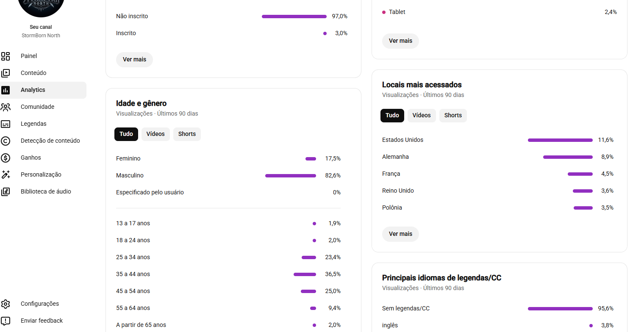Open the Comunidade people icon

click(x=6, y=107)
